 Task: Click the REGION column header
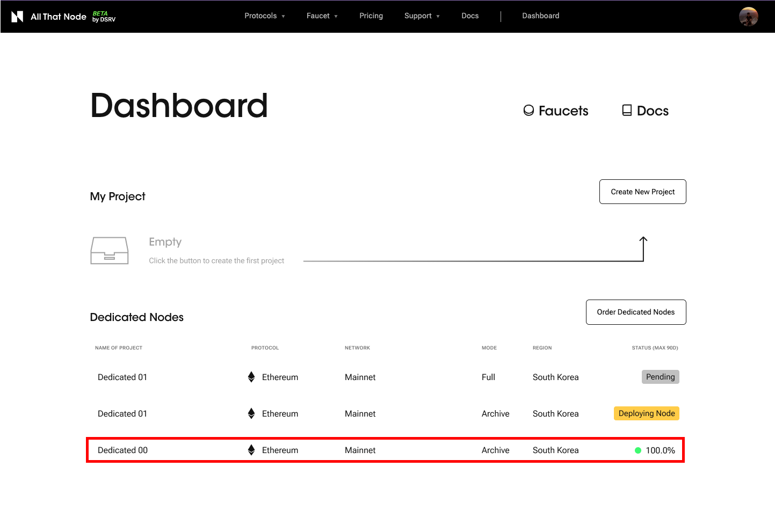coord(542,348)
